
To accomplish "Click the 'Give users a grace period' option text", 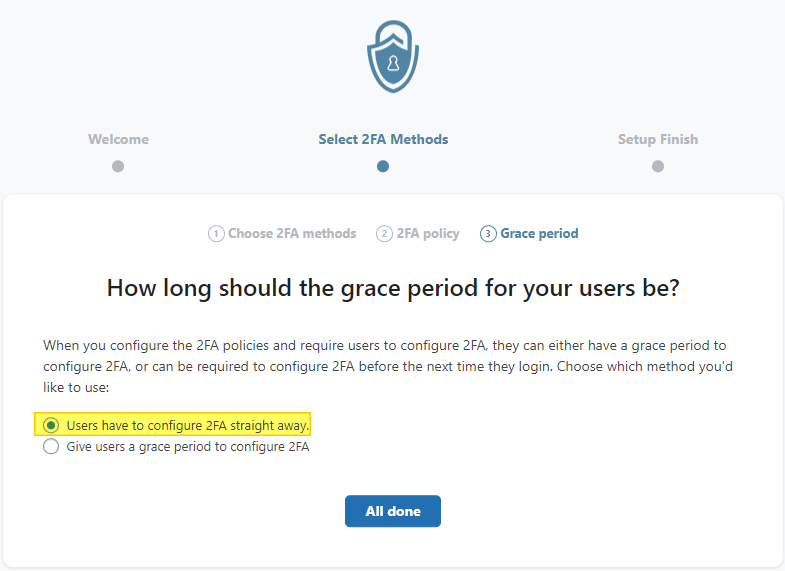I will [188, 447].
